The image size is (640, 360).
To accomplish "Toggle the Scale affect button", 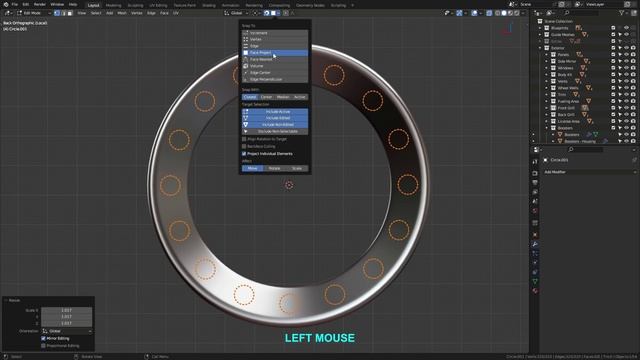I will [x=297, y=168].
